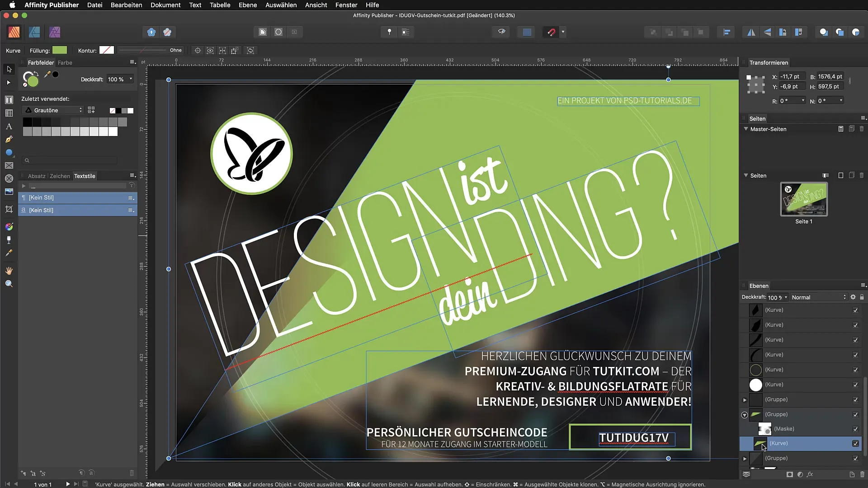Open the snapping options dropdown arrow
Viewport: 868px width, 488px height.
click(x=563, y=32)
